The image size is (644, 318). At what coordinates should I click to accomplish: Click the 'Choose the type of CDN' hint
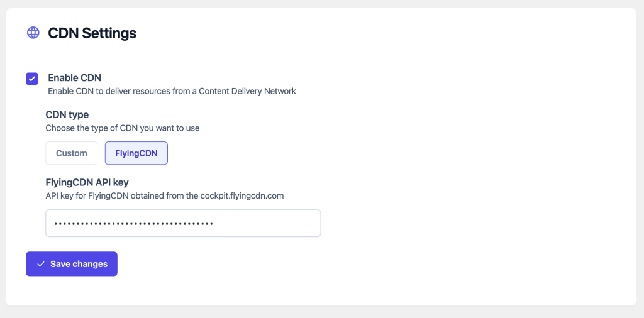(122, 128)
